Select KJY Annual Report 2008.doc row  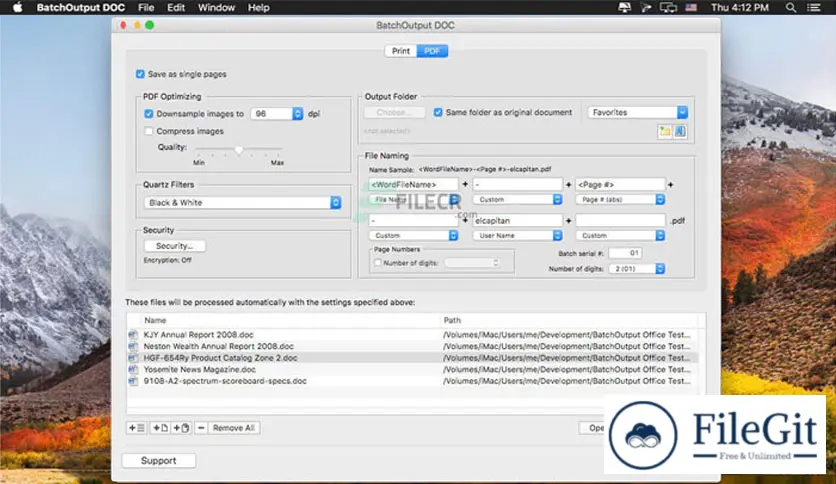[413, 335]
